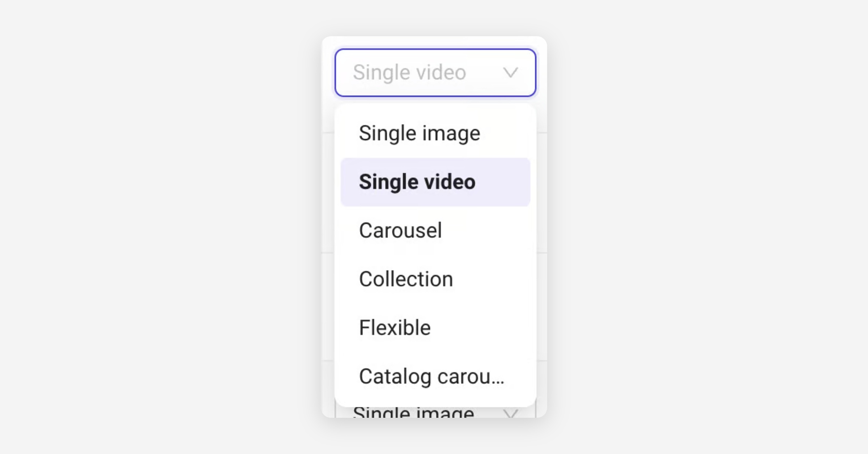This screenshot has height=454, width=868.
Task: Click the bold Single video entry text
Action: (x=417, y=182)
